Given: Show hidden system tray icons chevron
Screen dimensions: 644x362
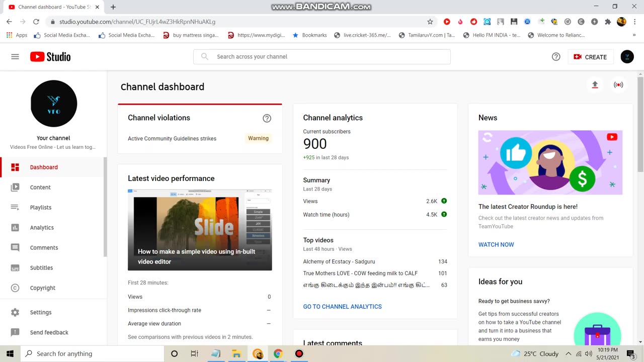Looking at the screenshot, I should [x=568, y=353].
